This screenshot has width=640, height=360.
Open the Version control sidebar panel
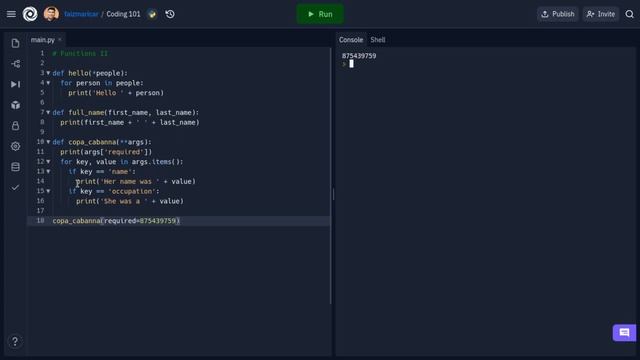pyautogui.click(x=16, y=64)
